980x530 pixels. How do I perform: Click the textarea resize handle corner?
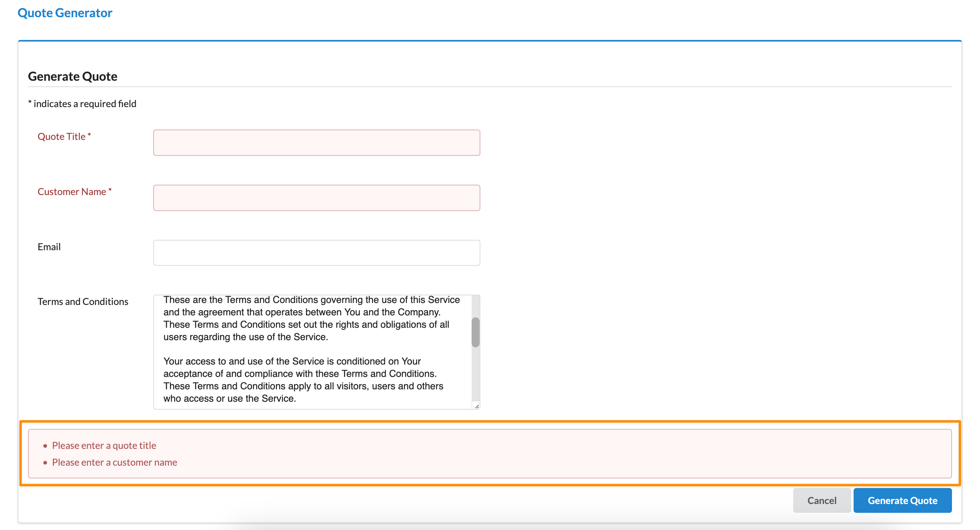(x=477, y=406)
